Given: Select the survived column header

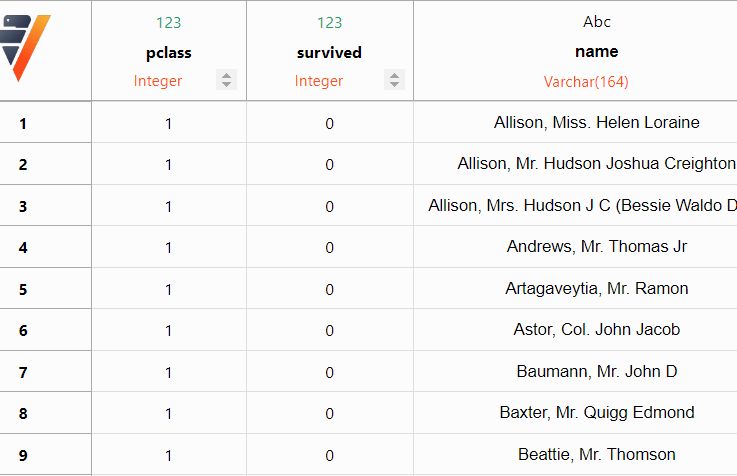Looking at the screenshot, I should click(x=329, y=53).
